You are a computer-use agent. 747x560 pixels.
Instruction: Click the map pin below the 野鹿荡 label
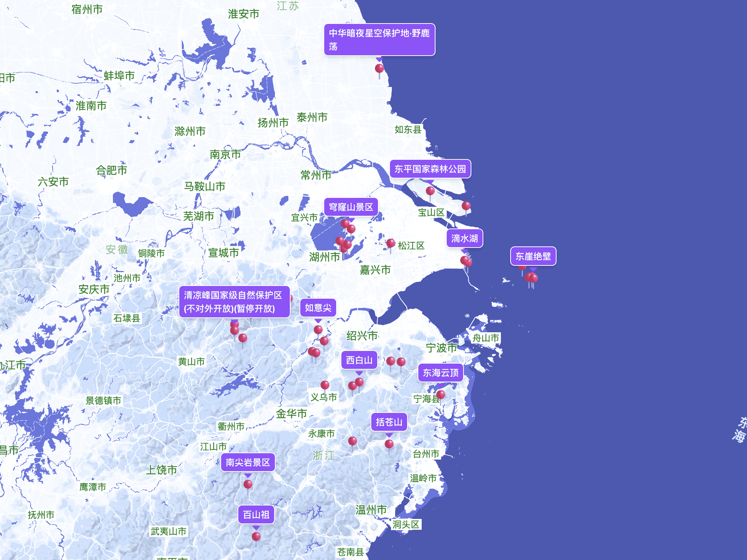pos(379,69)
